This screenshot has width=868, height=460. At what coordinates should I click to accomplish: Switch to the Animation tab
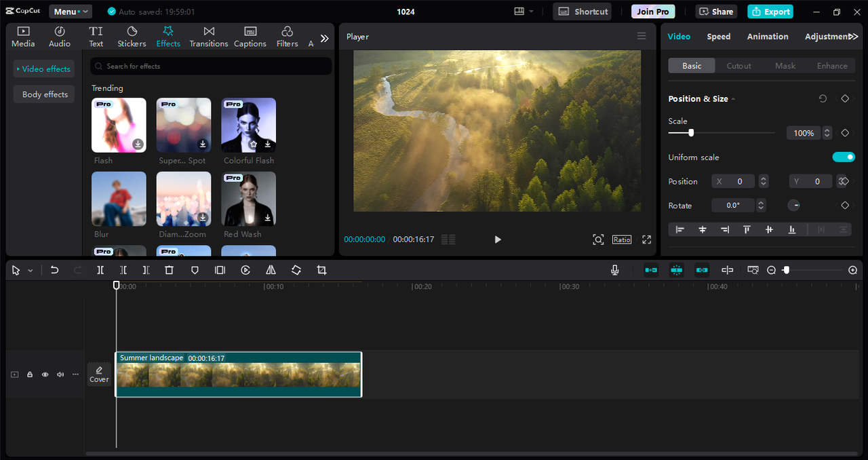click(x=768, y=37)
